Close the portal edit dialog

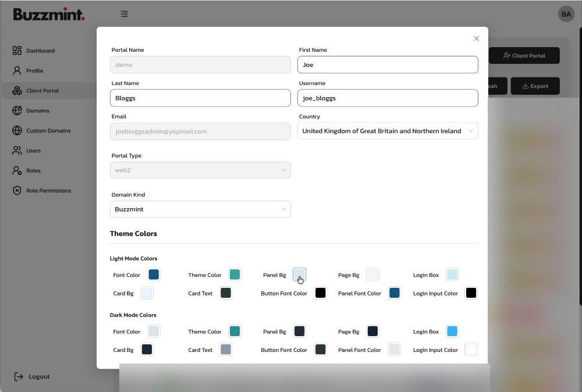point(477,38)
